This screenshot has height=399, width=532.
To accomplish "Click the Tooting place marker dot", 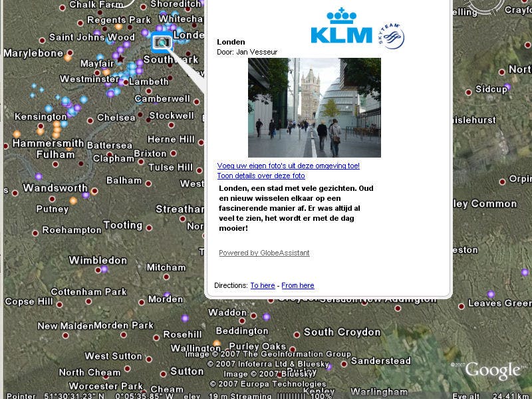I will click(149, 227).
